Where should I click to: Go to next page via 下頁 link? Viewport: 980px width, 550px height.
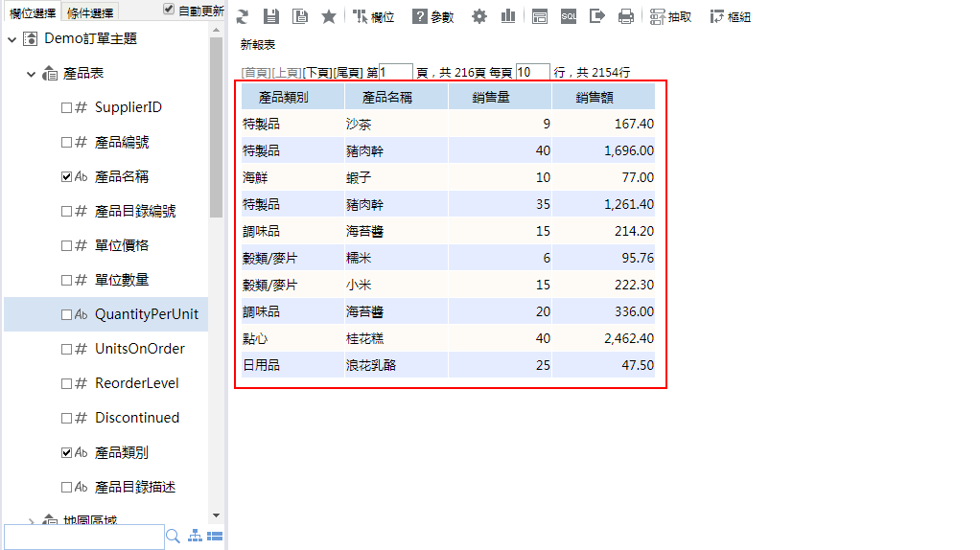(x=317, y=73)
